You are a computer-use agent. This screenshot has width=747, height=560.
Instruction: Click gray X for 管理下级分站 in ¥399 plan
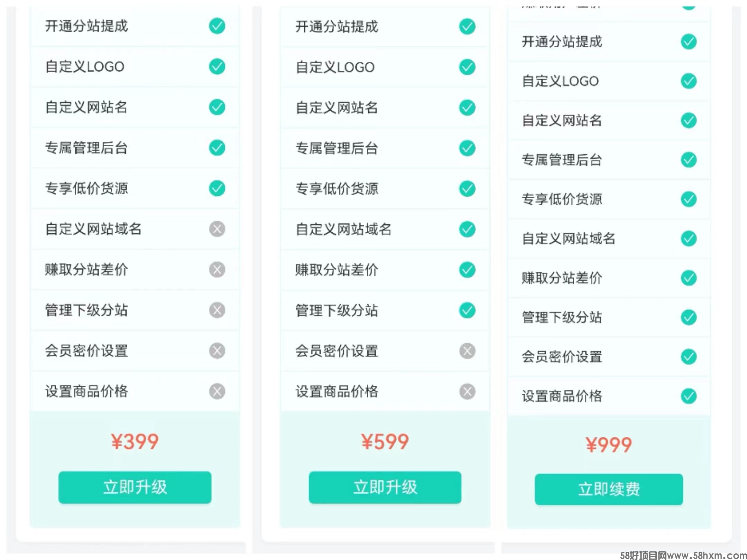[x=217, y=310]
